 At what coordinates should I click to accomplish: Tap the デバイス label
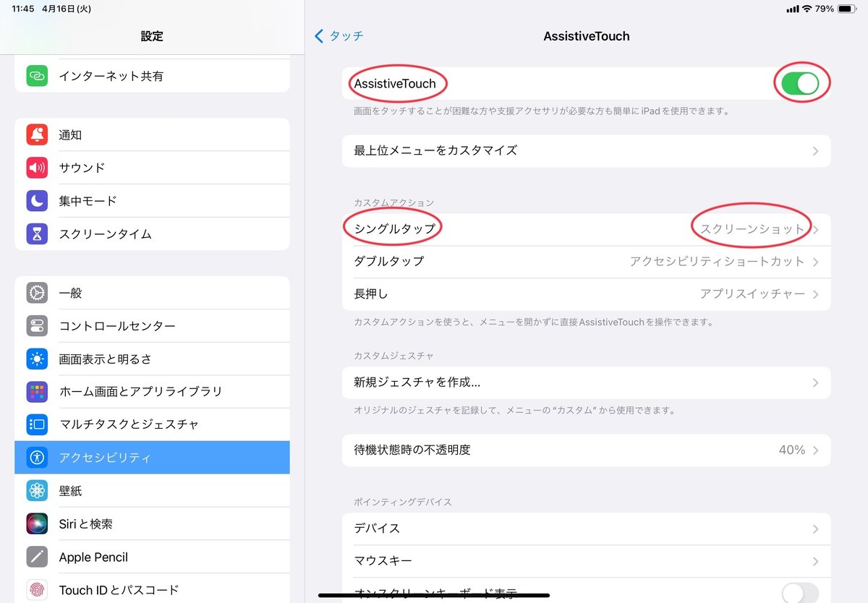coord(377,529)
